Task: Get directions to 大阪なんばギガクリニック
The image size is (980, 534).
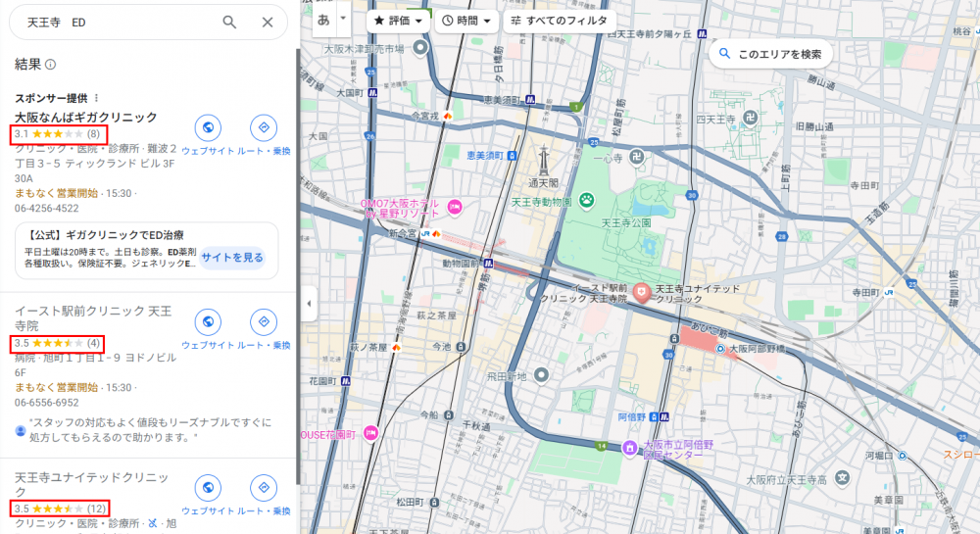Action: point(262,127)
